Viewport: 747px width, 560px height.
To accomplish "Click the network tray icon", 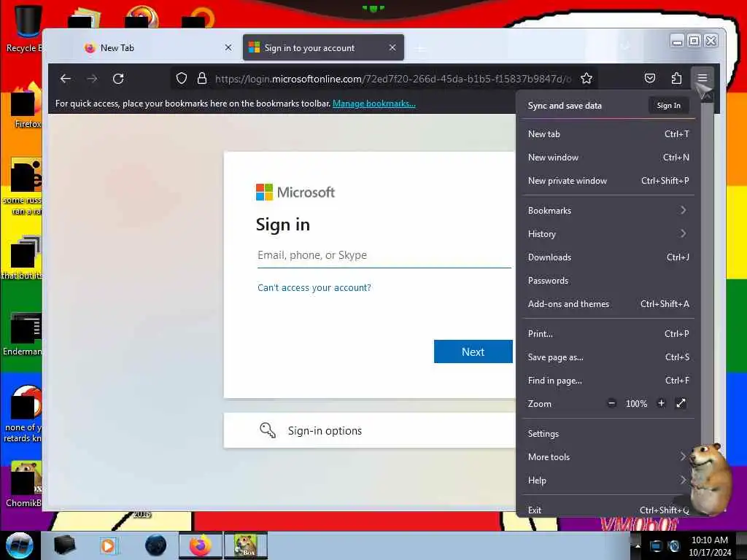I will pyautogui.click(x=657, y=545).
